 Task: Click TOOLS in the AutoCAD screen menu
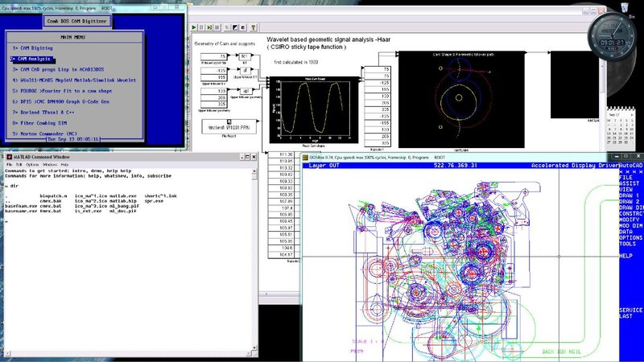pos(629,243)
